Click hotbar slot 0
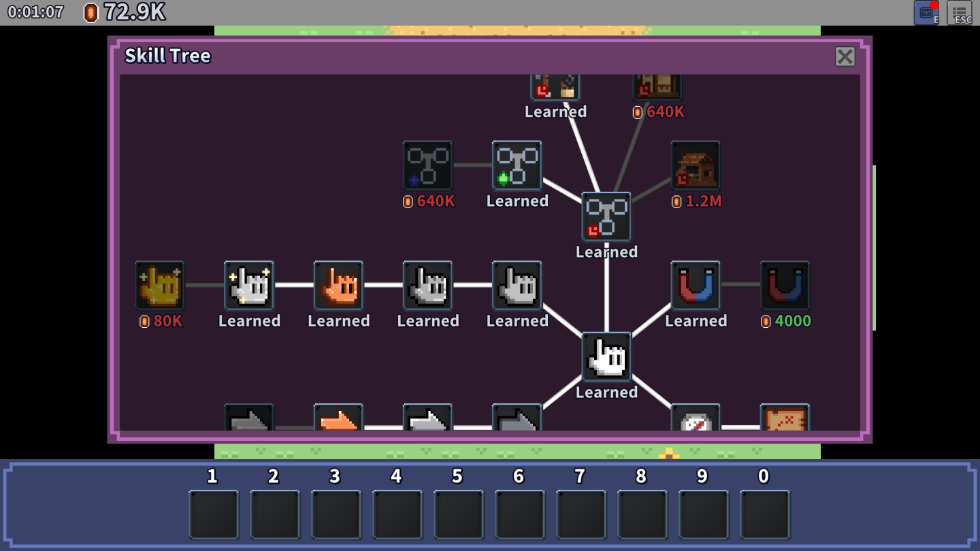This screenshot has height=551, width=980. 765,515
